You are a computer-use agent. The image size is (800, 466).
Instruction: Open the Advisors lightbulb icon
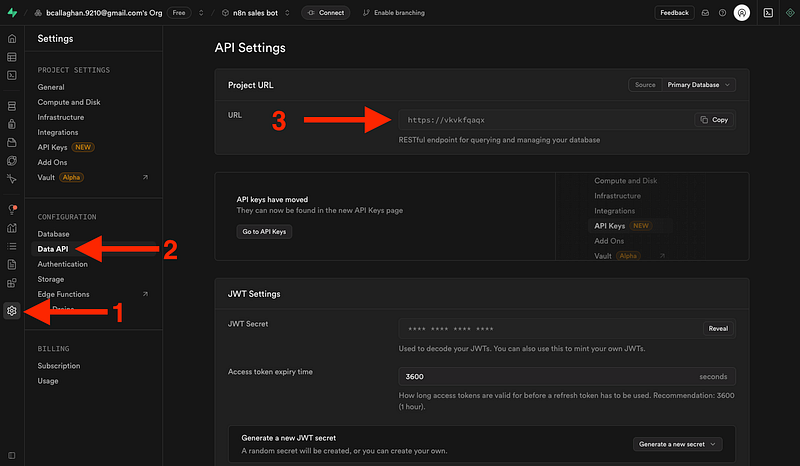point(12,209)
